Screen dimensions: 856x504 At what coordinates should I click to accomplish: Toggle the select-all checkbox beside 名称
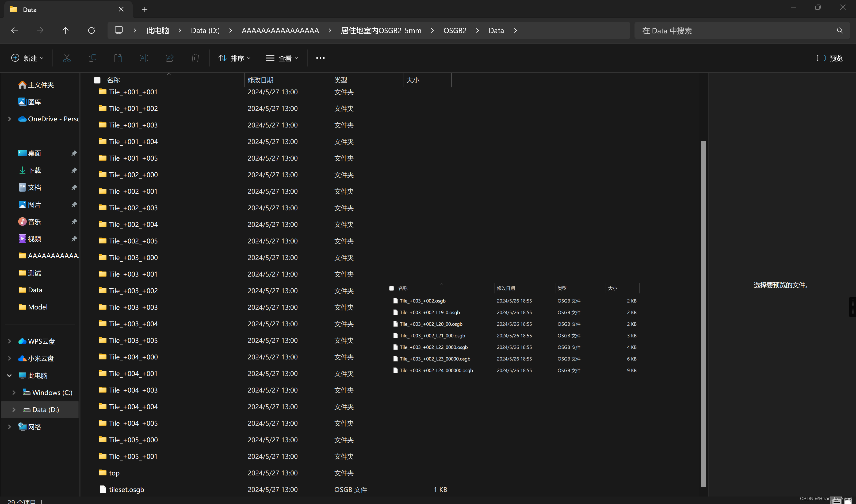pos(97,80)
